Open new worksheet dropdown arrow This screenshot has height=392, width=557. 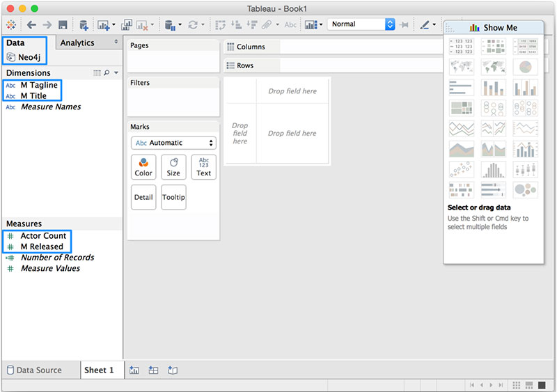coord(113,24)
